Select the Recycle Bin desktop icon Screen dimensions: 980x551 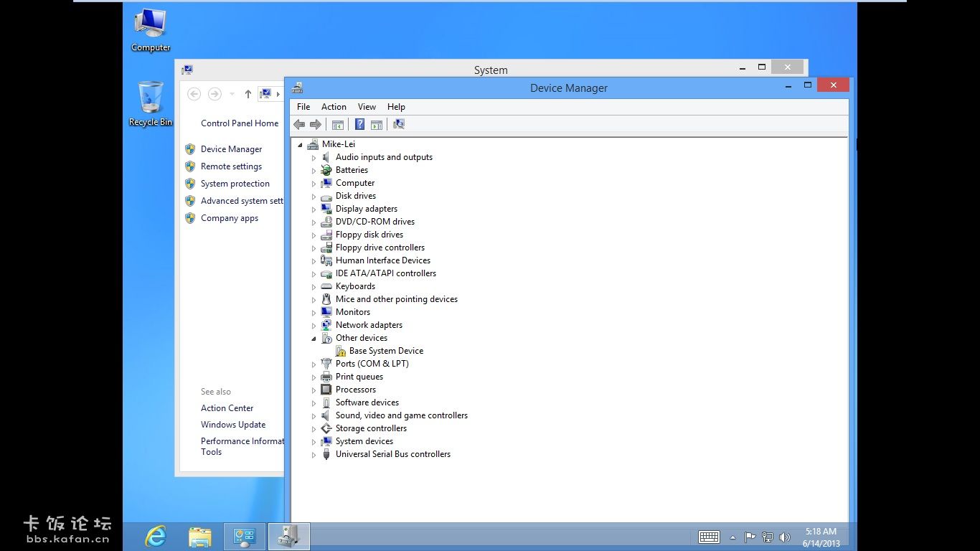point(151,103)
